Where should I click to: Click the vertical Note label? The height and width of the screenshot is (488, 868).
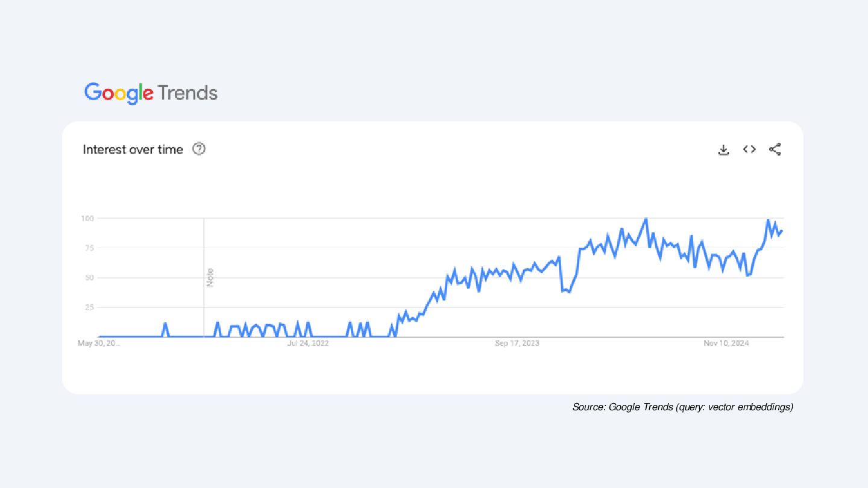[x=210, y=277]
